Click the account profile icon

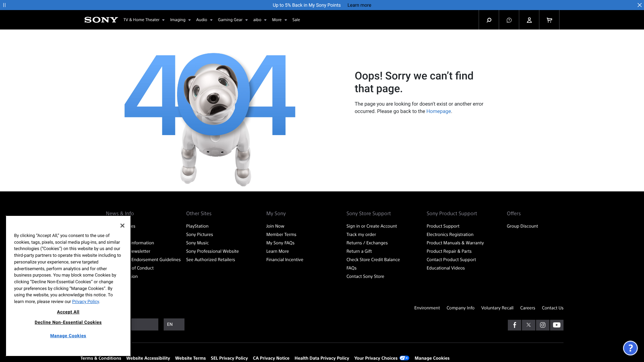529,20
